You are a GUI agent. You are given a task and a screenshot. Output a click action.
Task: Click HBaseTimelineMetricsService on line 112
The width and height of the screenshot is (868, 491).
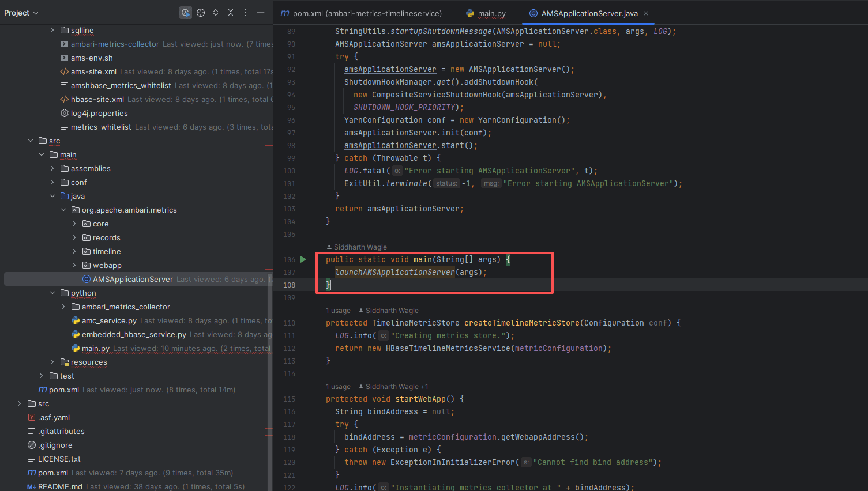pos(448,348)
